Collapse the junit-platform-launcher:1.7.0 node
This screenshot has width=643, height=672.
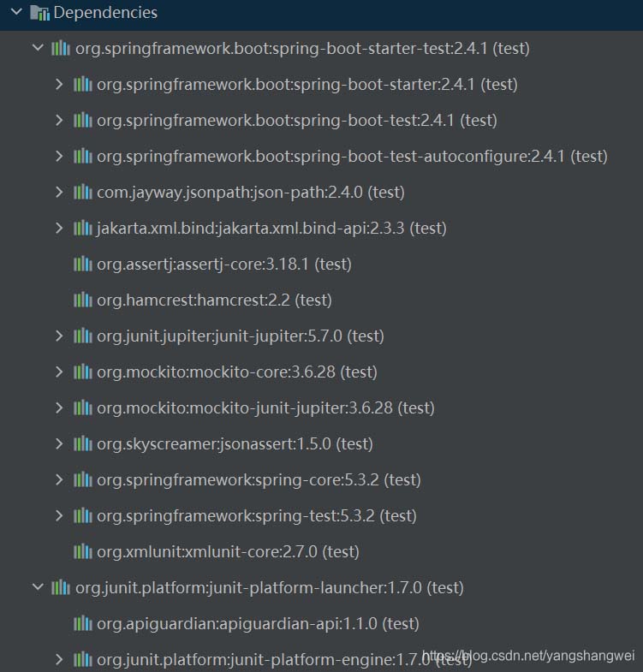pyautogui.click(x=38, y=587)
